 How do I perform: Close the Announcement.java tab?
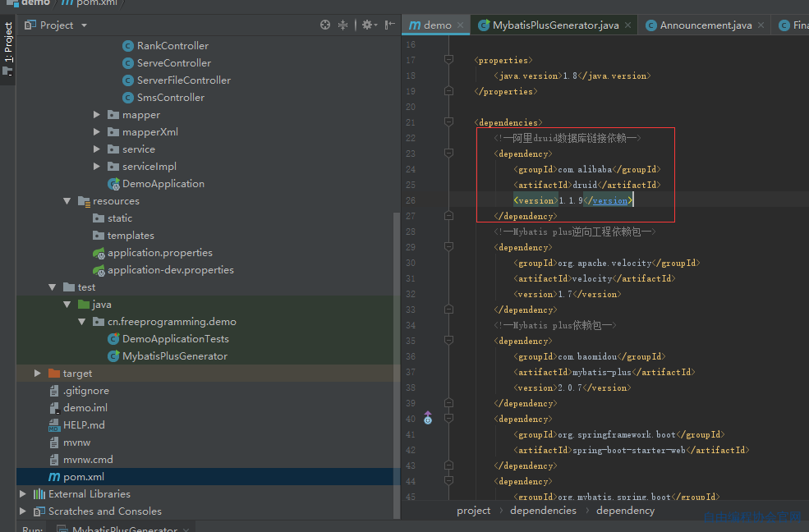[x=761, y=25]
